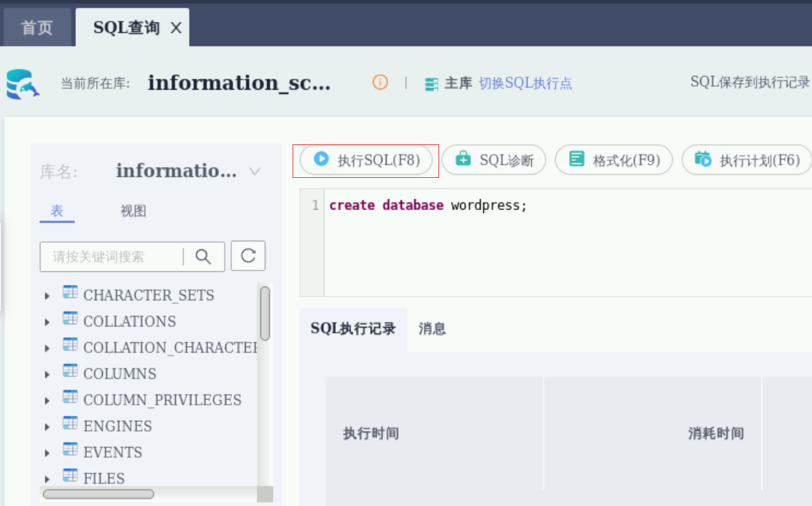812x506 pixels.
Task: Click the 格式化(F9) button
Action: [x=614, y=160]
